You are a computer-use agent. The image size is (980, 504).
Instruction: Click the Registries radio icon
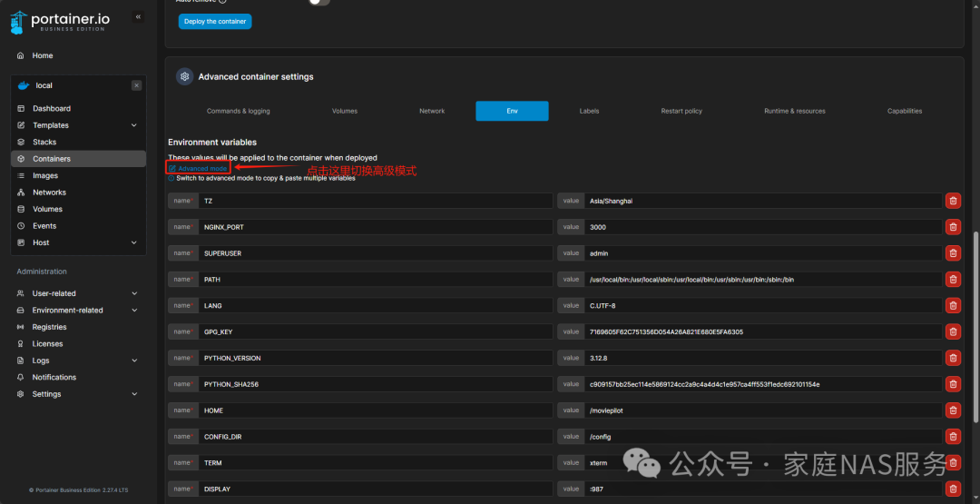(x=20, y=327)
